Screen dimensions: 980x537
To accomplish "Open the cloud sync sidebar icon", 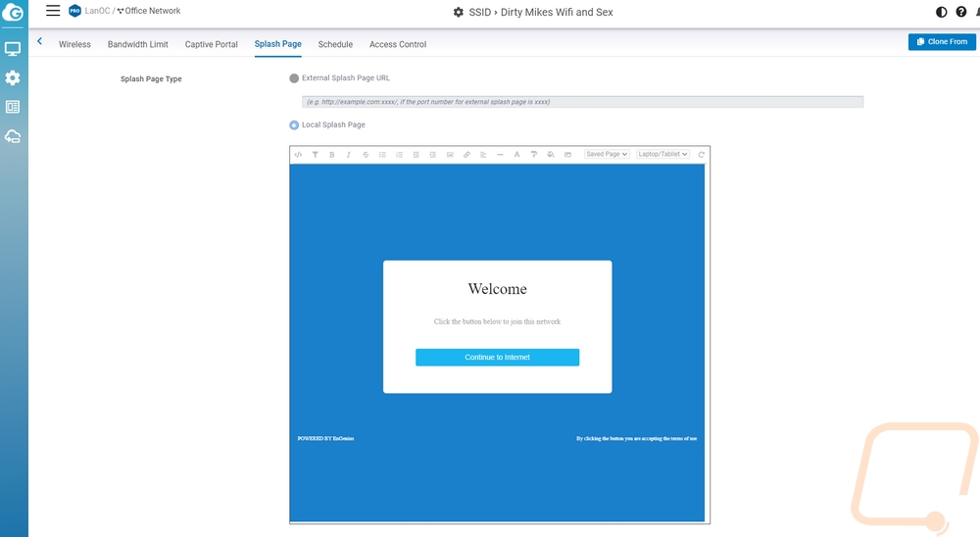I will (13, 136).
